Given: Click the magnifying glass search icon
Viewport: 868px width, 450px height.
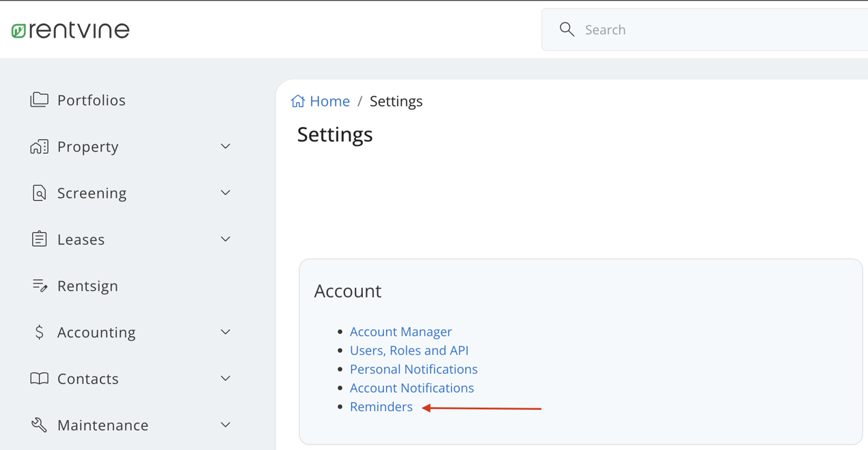Looking at the screenshot, I should [567, 29].
